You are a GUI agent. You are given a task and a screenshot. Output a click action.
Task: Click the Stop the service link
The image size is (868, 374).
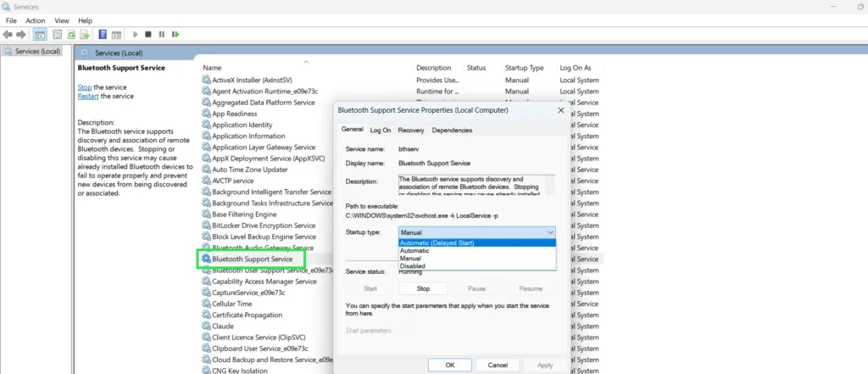[85, 87]
